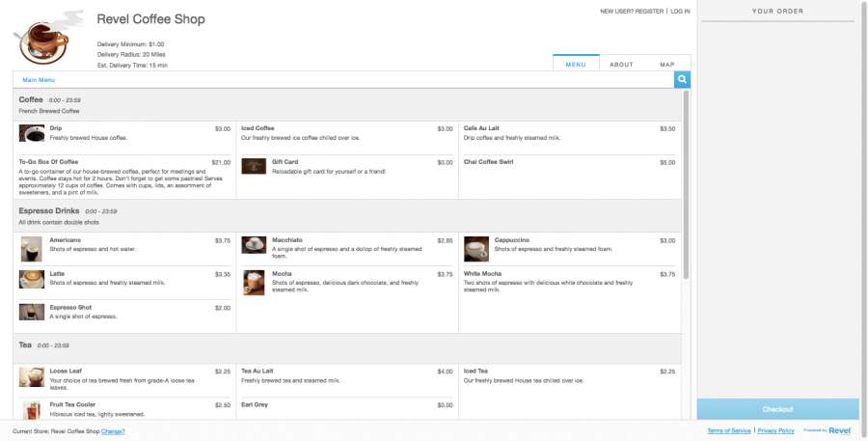Click the Macchiato item picture
868x441 pixels.
[x=253, y=244]
